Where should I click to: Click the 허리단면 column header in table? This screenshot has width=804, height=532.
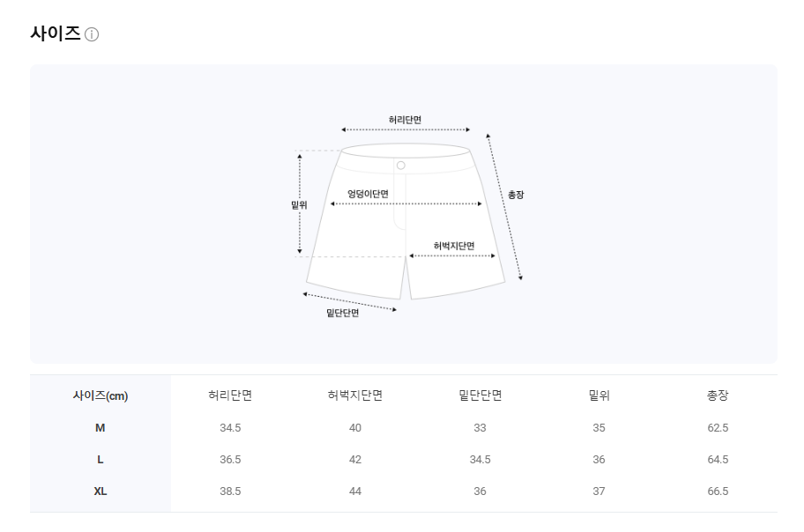[230, 395]
